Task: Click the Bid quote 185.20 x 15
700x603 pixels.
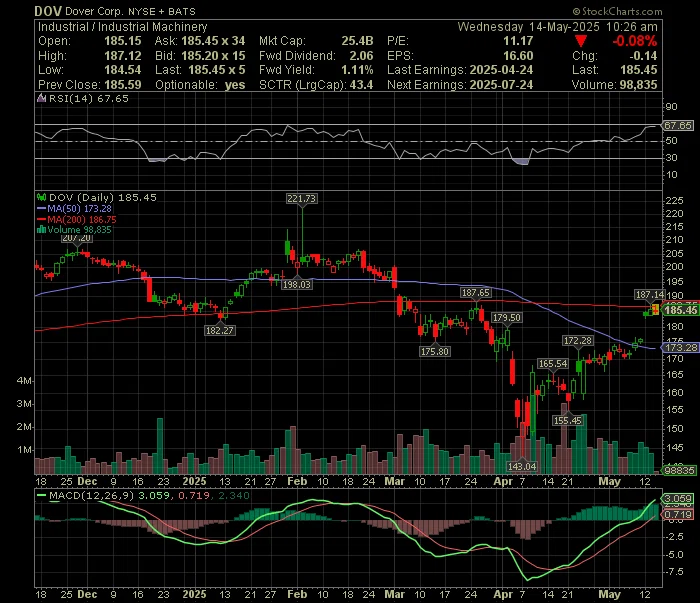Action: (x=213, y=56)
